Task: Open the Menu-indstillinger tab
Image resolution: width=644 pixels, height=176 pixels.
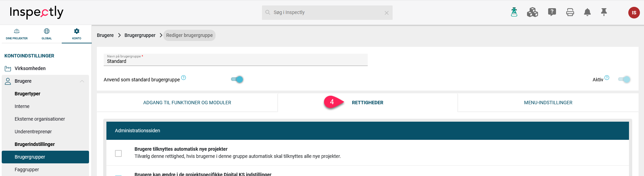Action: click(x=548, y=103)
